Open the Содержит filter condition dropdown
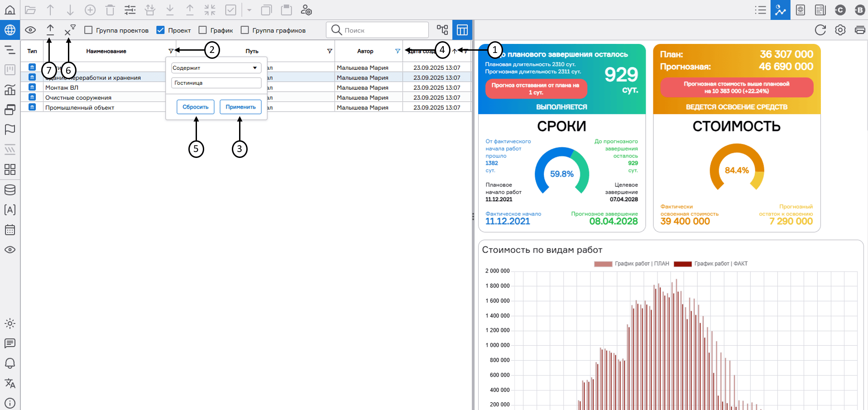Viewport: 868px width, 410px height. [216, 68]
